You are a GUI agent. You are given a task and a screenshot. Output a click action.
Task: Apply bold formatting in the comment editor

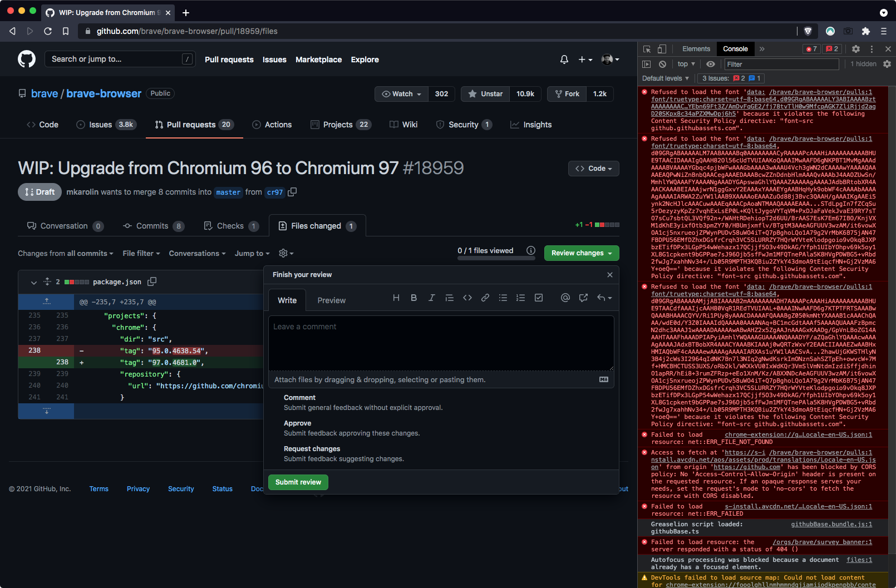tap(414, 298)
